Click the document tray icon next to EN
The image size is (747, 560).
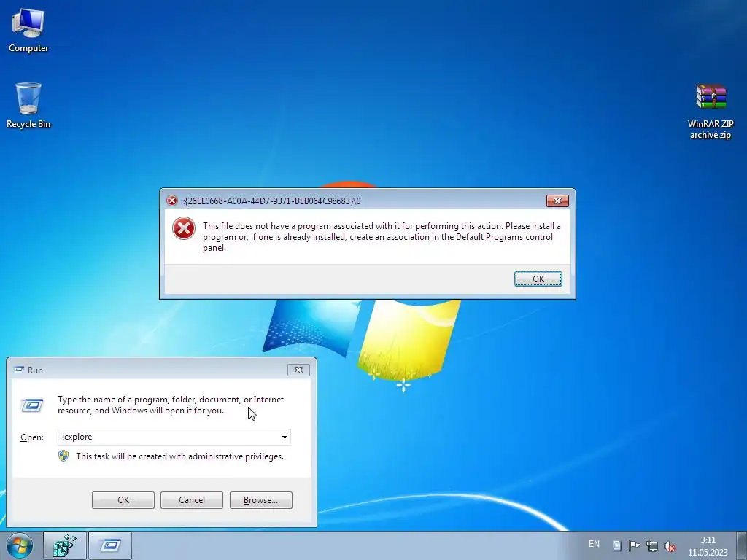(617, 546)
